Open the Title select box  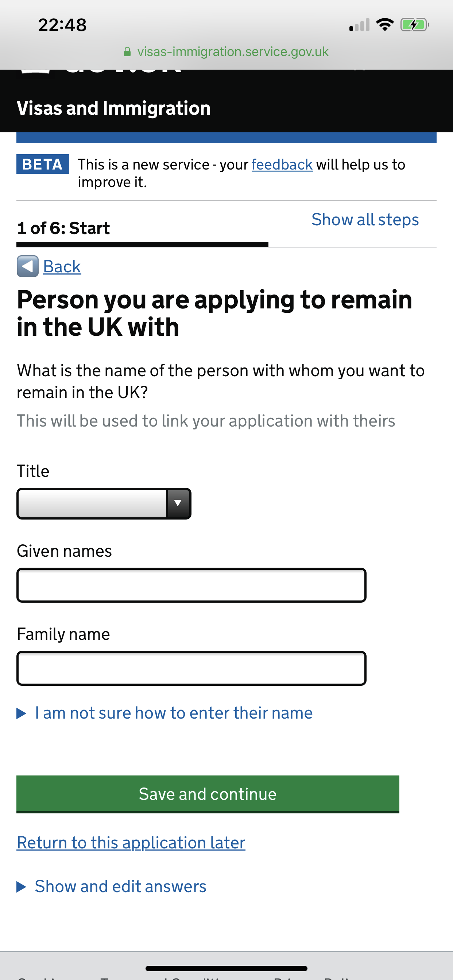tap(104, 503)
